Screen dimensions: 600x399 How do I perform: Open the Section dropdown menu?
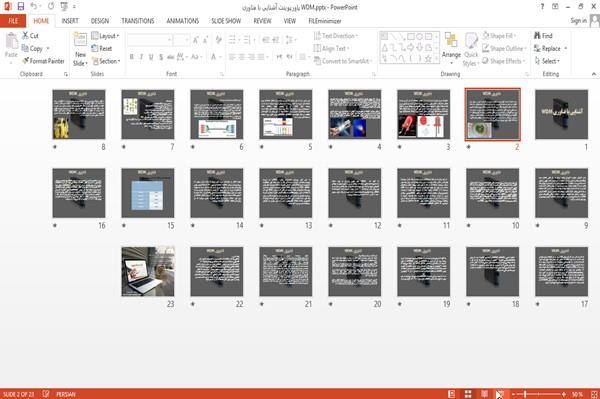coord(106,61)
